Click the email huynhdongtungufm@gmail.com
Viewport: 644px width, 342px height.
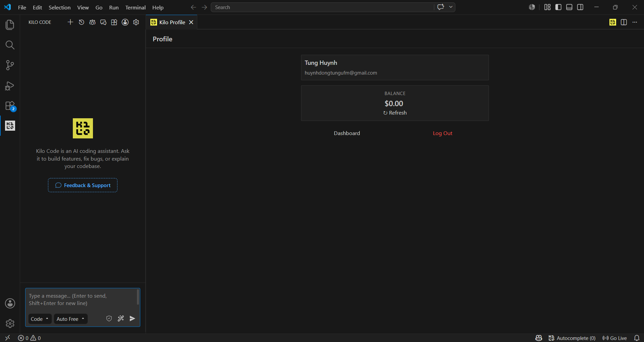coord(341,73)
